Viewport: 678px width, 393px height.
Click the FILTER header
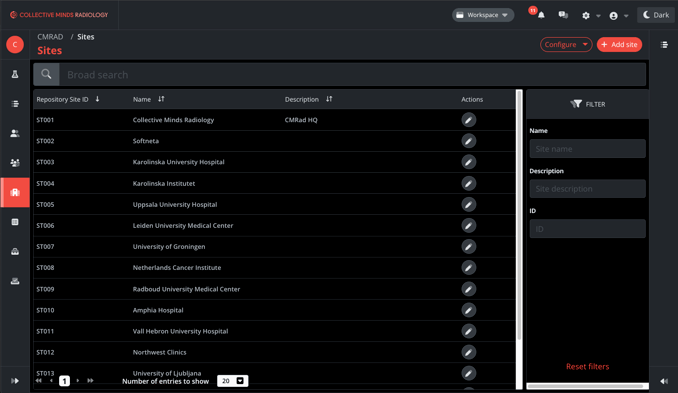pos(588,104)
